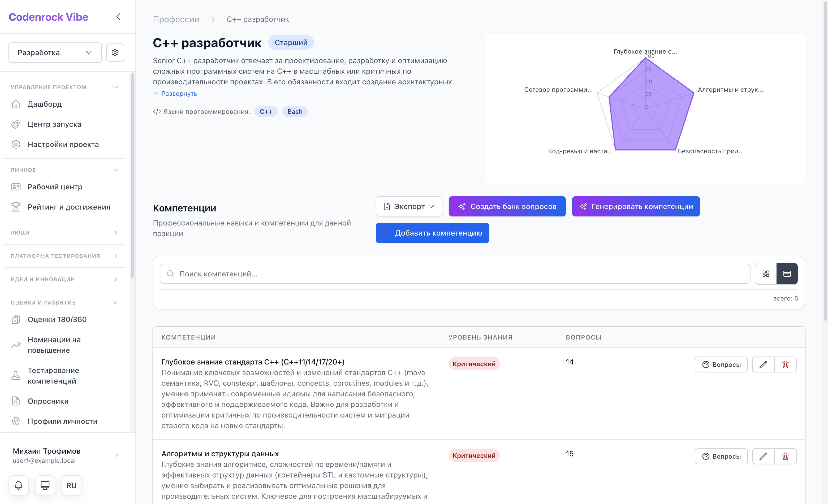Go back to Профессии breadcrumb
This screenshot has width=828, height=504.
click(176, 19)
